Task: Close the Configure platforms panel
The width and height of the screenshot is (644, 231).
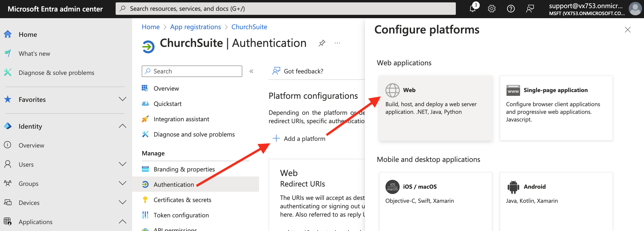Action: 627,30
